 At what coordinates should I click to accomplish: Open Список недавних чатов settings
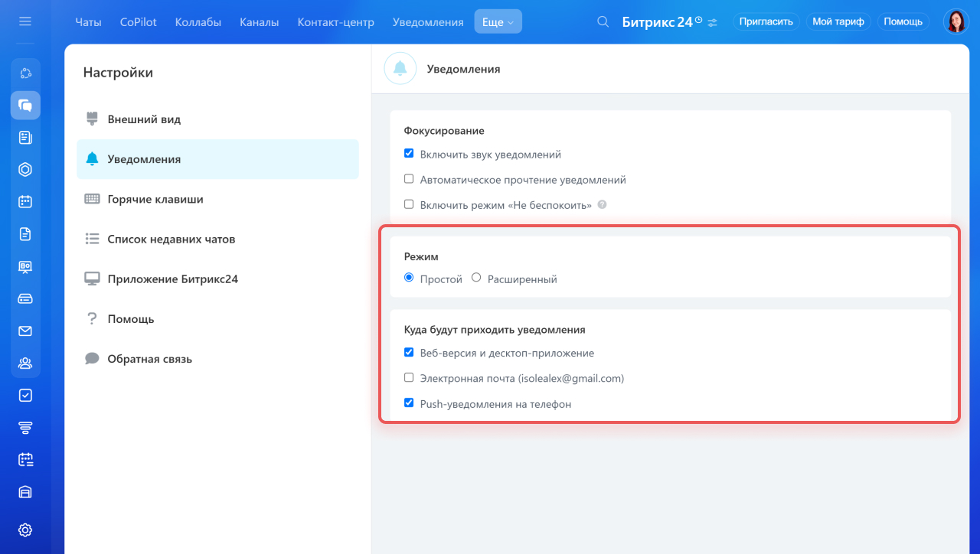pos(217,239)
